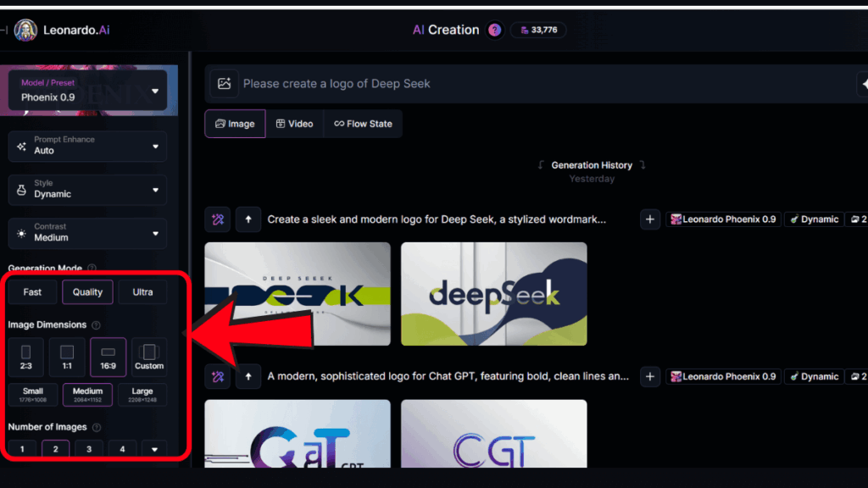Set number of images to 2
The height and width of the screenshot is (488, 868).
coord(55,449)
